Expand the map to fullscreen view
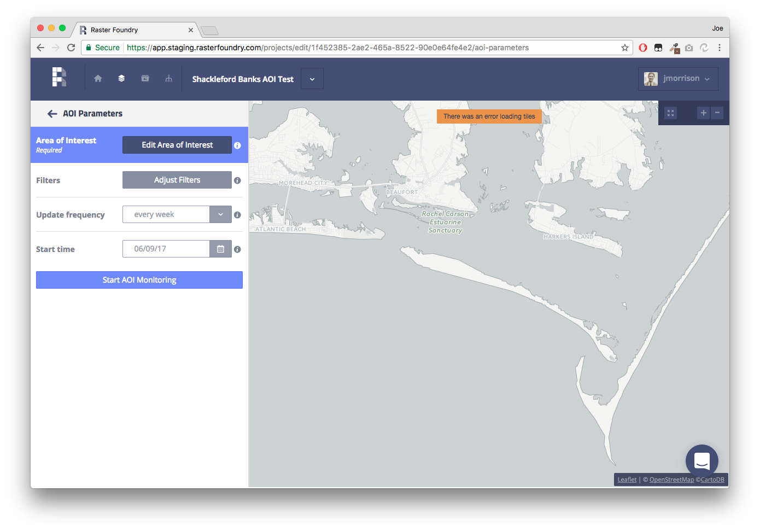Image resolution: width=760 pixels, height=532 pixels. tap(670, 113)
